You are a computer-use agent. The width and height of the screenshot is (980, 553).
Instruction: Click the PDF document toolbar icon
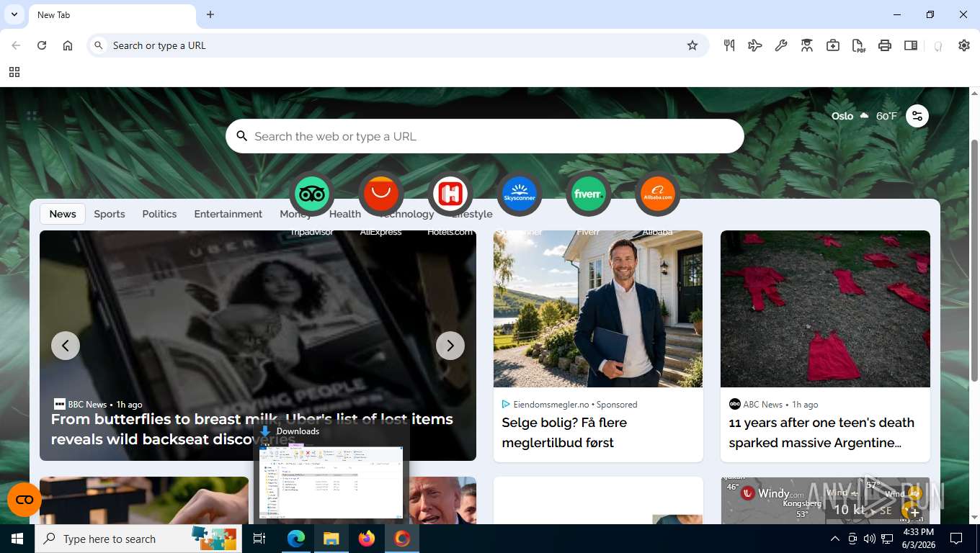[859, 45]
